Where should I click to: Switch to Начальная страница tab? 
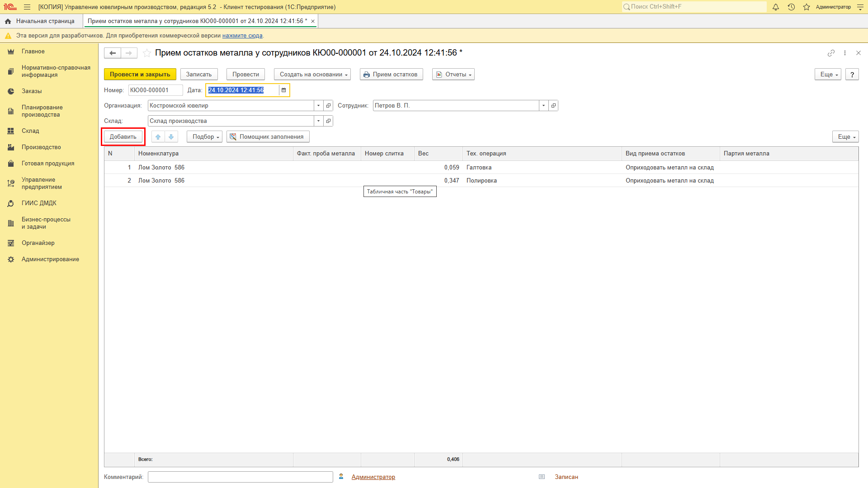(x=41, y=21)
